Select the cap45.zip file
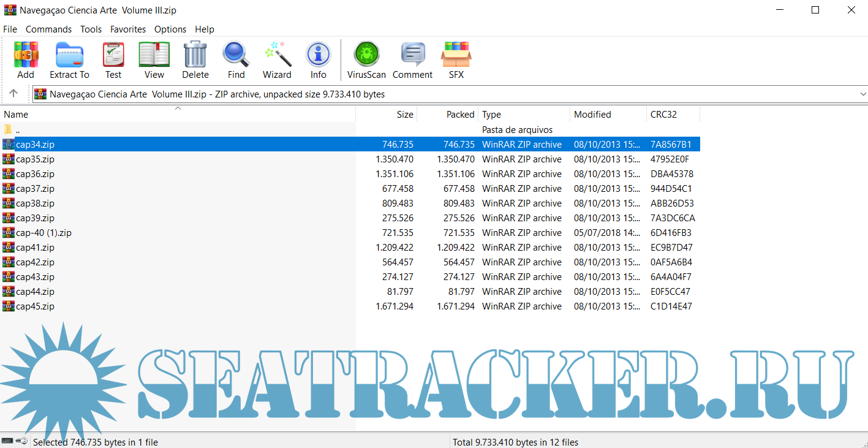Image resolution: width=868 pixels, height=448 pixels. 35,306
